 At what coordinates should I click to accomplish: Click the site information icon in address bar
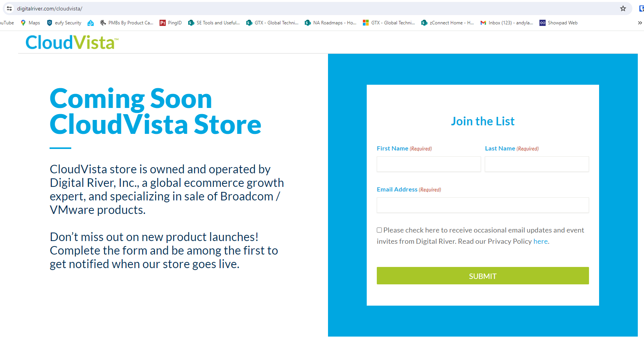pyautogui.click(x=9, y=9)
